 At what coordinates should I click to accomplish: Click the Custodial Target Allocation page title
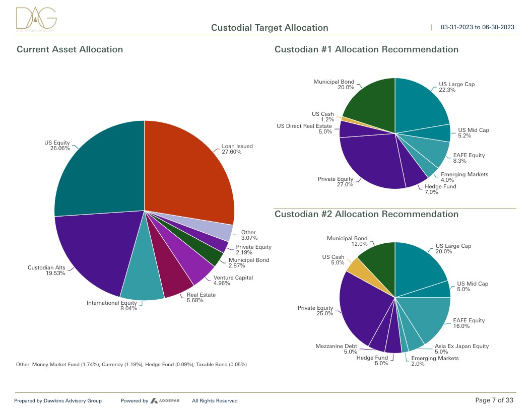[270, 28]
